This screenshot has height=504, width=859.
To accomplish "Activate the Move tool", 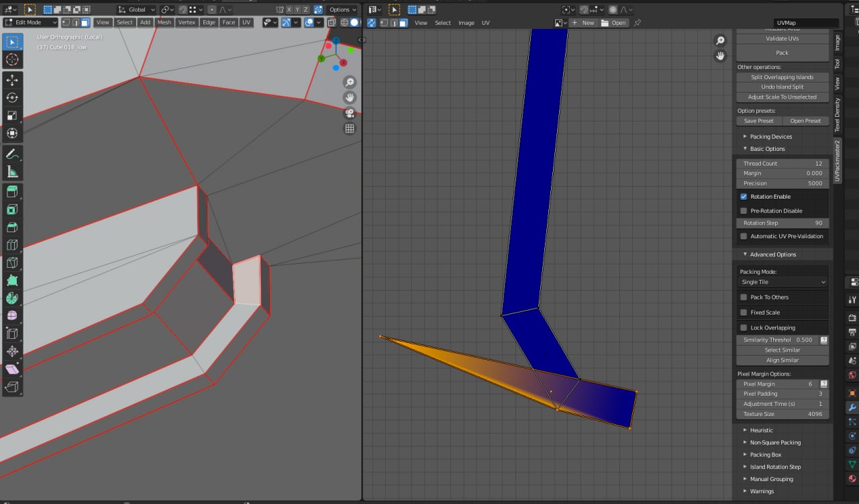I will [x=11, y=81].
